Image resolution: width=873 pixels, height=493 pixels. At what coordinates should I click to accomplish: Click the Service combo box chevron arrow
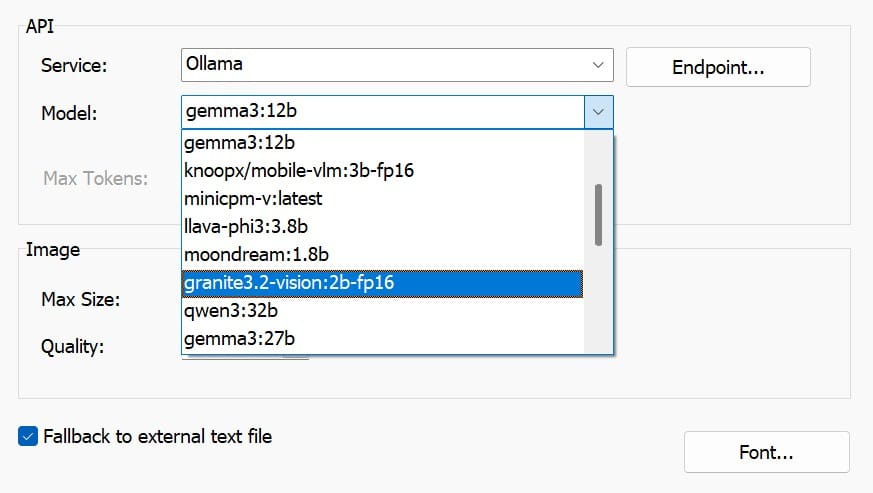pos(598,65)
